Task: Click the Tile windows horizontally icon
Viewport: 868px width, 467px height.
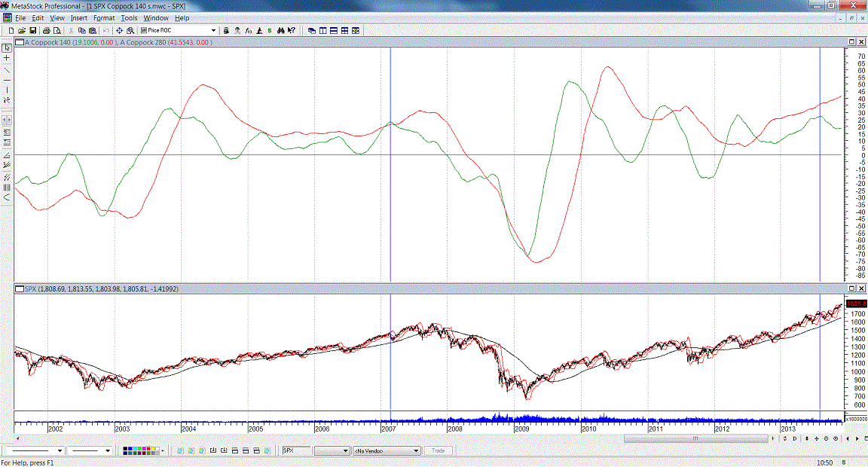Action: point(334,31)
